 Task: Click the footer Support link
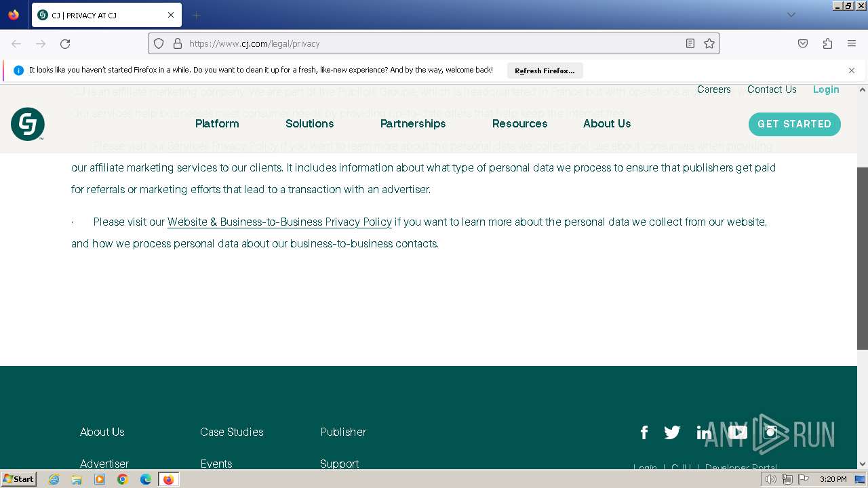coord(340,464)
